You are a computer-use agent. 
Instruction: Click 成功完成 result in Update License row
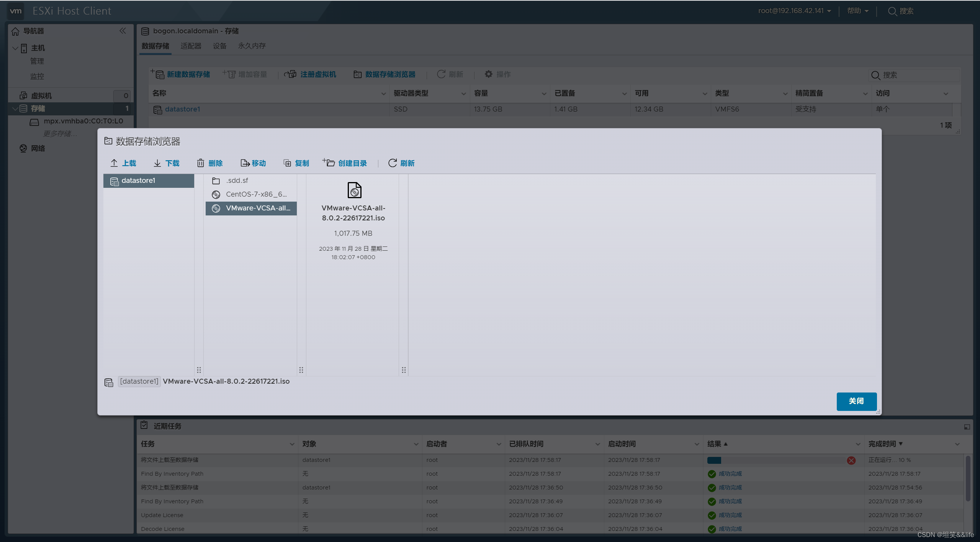pos(730,515)
